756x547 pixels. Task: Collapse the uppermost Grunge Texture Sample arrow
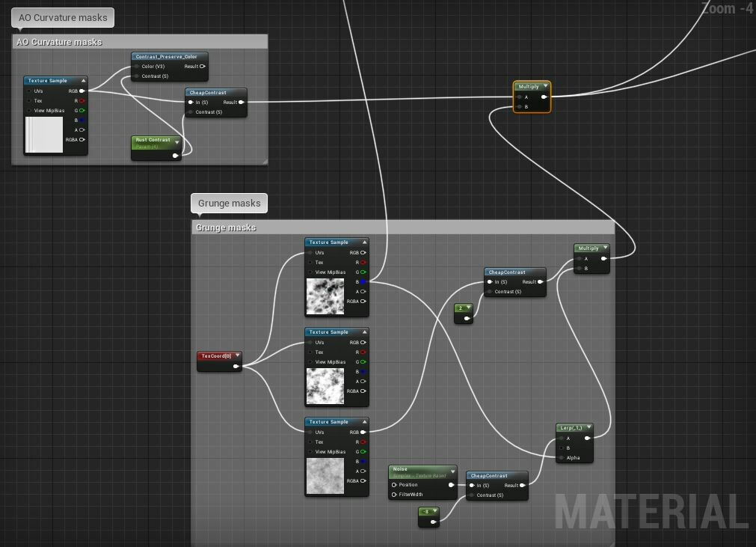[x=364, y=242]
